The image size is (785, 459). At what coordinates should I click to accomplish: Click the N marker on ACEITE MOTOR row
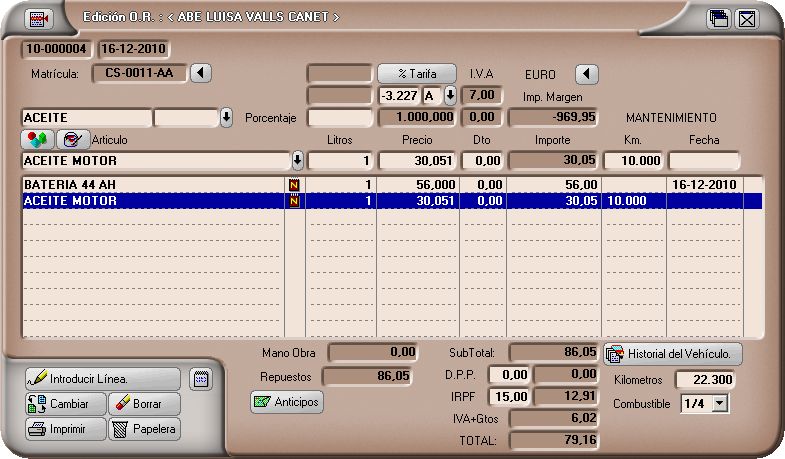pos(294,201)
